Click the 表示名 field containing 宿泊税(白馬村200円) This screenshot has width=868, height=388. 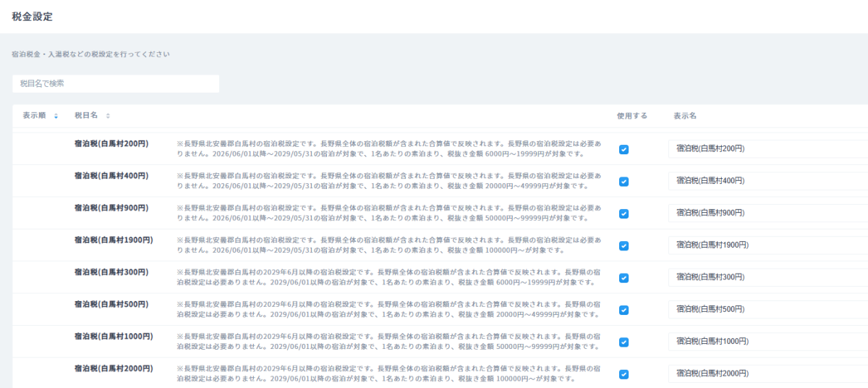coord(767,149)
